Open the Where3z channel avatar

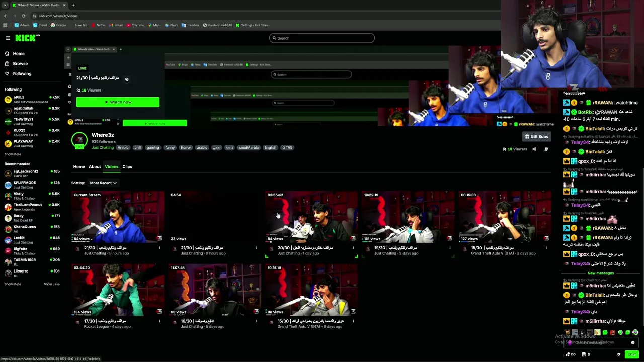click(79, 141)
